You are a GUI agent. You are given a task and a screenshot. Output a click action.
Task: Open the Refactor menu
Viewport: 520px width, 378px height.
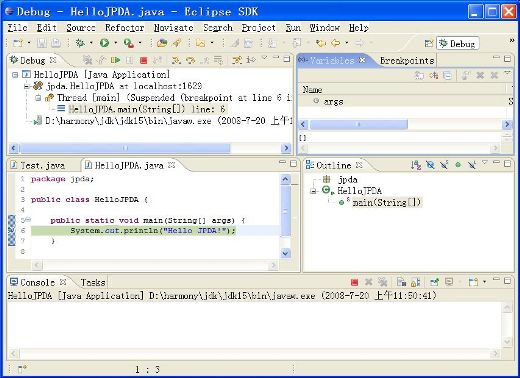124,28
